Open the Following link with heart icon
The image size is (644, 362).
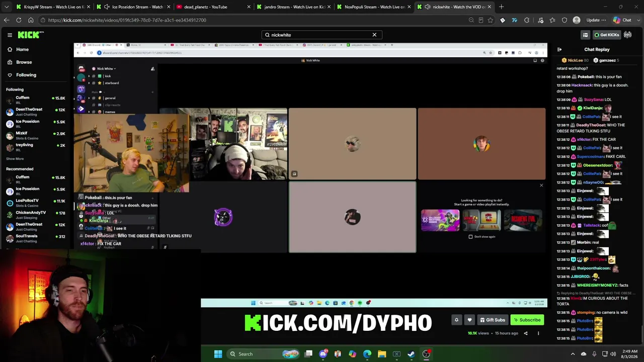click(x=26, y=75)
